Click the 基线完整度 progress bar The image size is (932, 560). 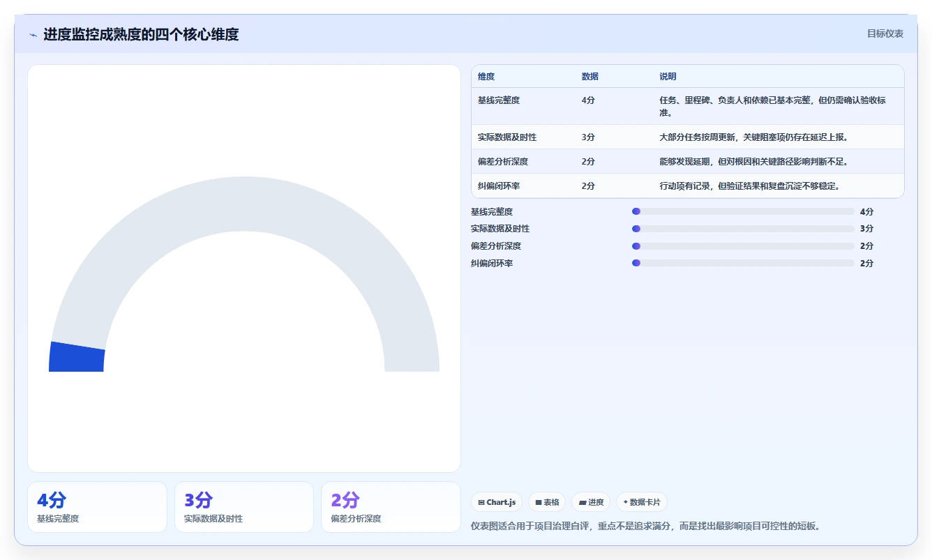[743, 211]
